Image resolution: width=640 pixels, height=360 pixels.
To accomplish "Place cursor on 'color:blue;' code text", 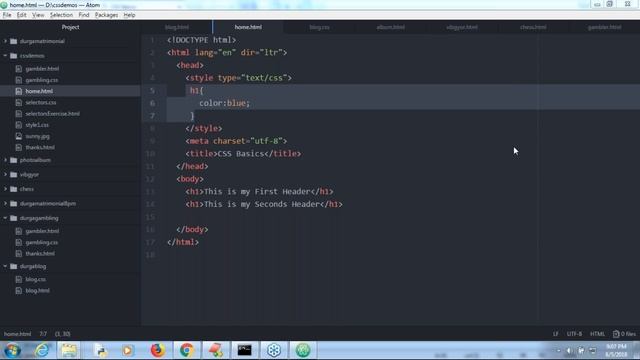I will (224, 103).
